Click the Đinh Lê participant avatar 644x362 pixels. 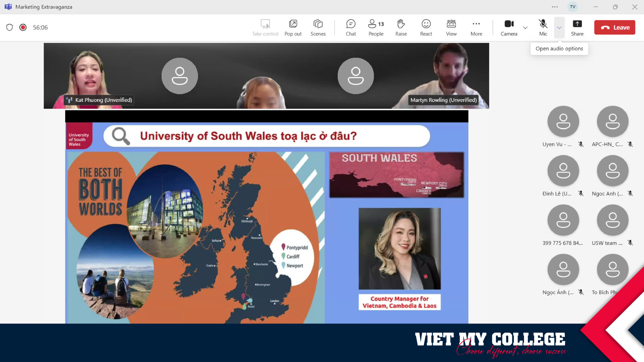563,171
